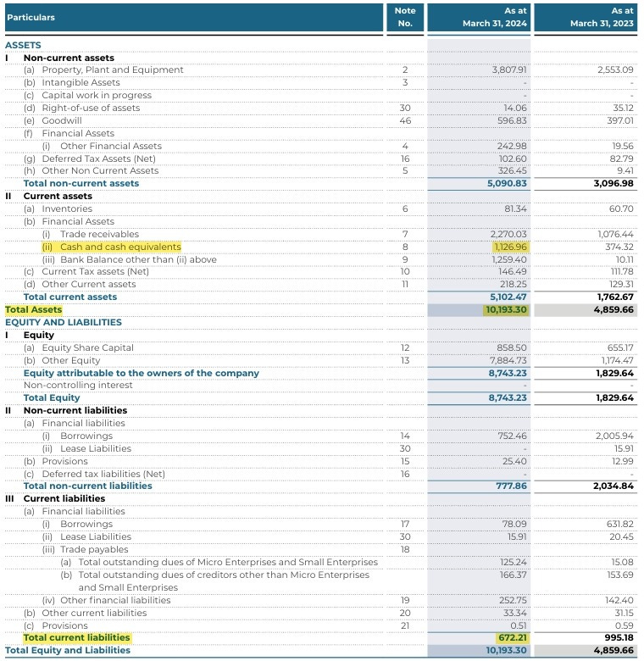Select Other current liabilities value 33.34

coord(514,613)
